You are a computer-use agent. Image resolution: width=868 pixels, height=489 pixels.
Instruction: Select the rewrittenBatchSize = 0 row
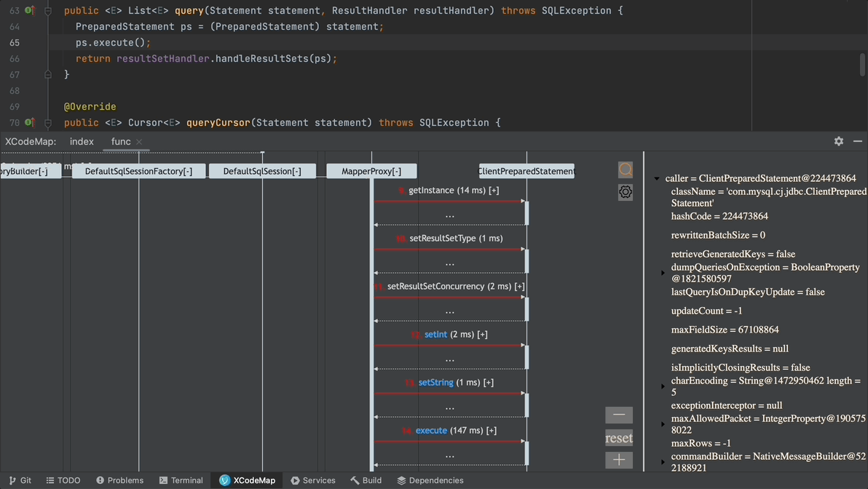tap(718, 235)
